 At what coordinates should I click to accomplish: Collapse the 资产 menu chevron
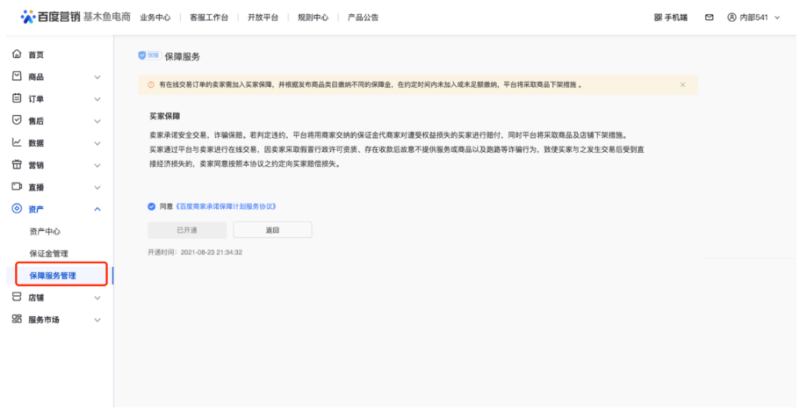97,209
